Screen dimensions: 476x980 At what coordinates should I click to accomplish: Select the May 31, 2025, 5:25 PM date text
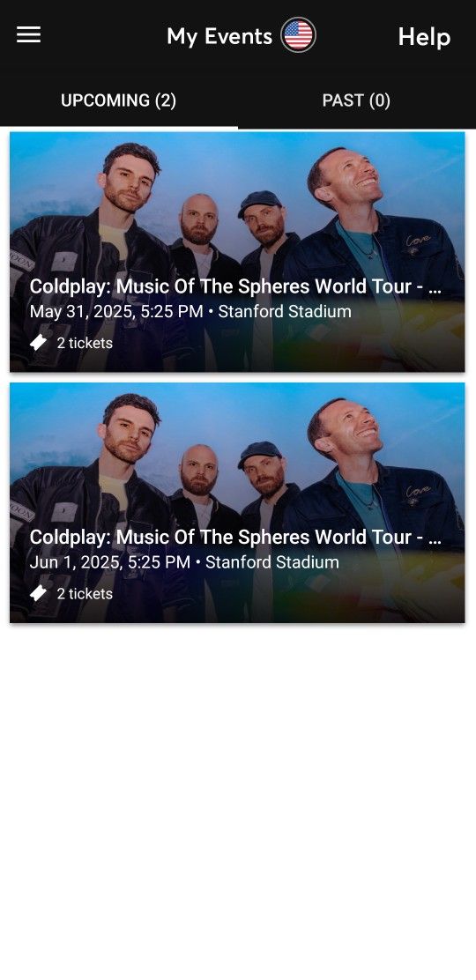pyautogui.click(x=116, y=311)
